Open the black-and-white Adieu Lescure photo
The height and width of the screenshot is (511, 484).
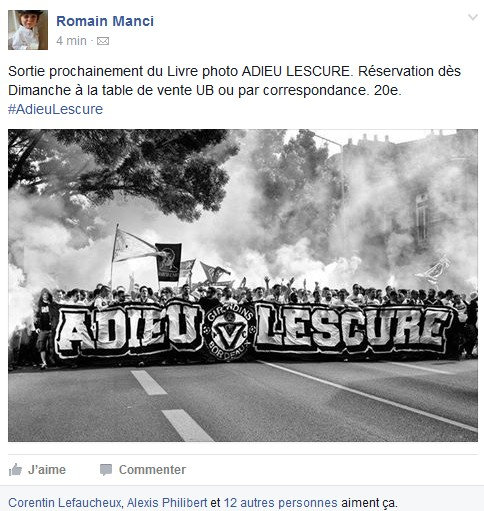[x=243, y=285]
